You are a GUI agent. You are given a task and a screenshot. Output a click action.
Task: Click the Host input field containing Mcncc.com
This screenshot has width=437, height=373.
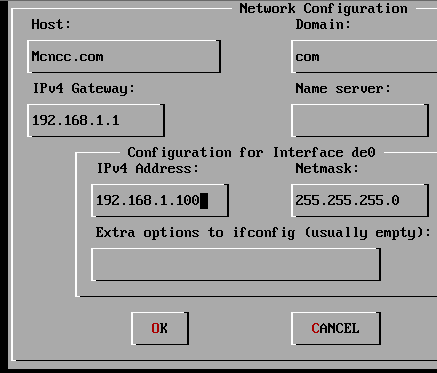point(124,56)
